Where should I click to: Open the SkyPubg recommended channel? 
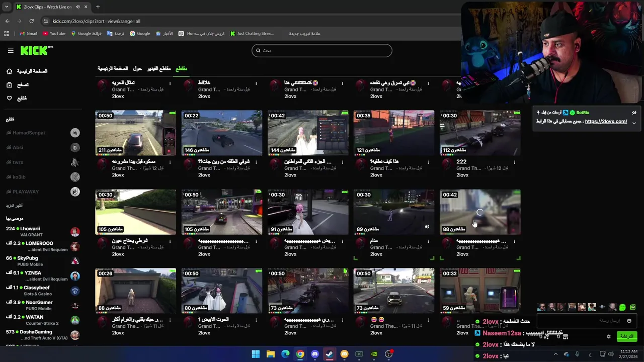[x=43, y=261]
